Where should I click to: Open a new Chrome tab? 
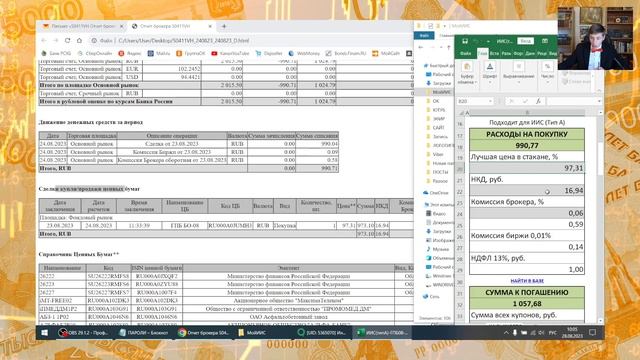click(224, 26)
